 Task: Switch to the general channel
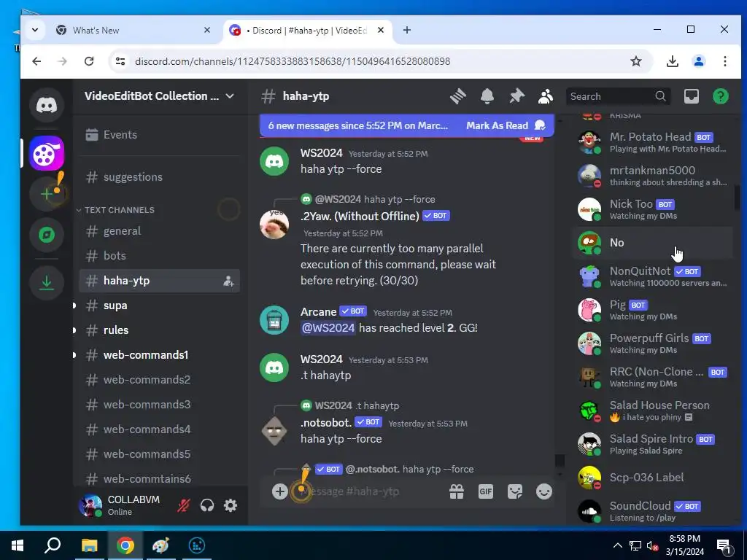point(160,231)
